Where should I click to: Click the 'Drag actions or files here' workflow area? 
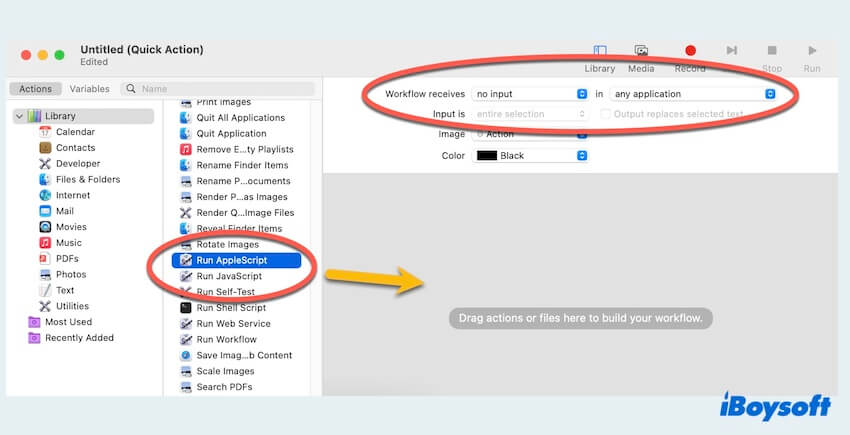tap(581, 318)
